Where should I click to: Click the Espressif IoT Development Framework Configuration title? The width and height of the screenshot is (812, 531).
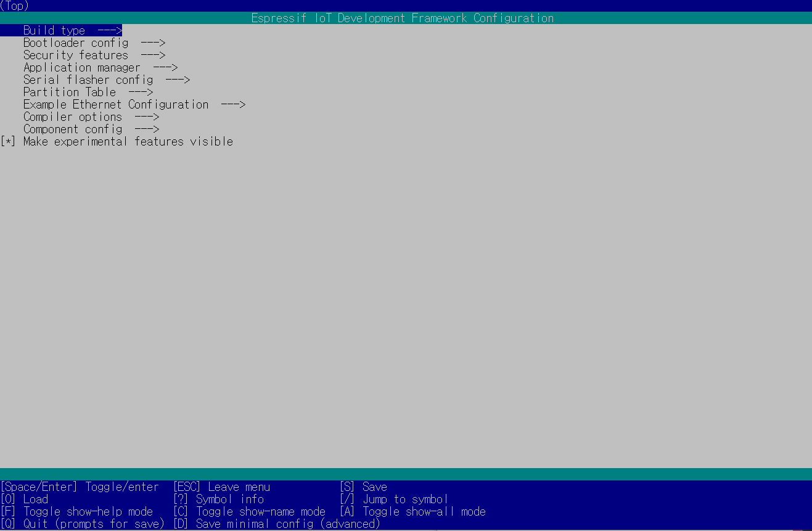[x=403, y=18]
